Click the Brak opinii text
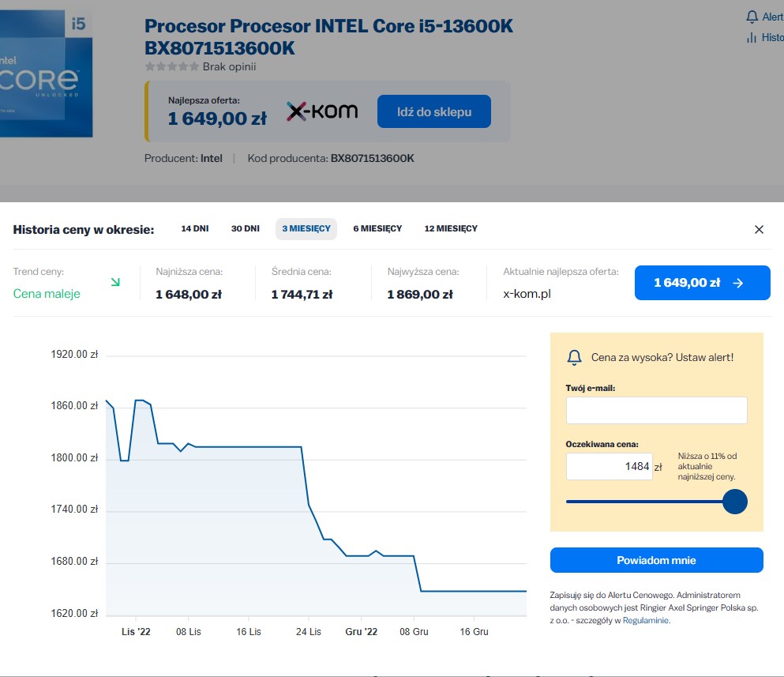 (229, 66)
